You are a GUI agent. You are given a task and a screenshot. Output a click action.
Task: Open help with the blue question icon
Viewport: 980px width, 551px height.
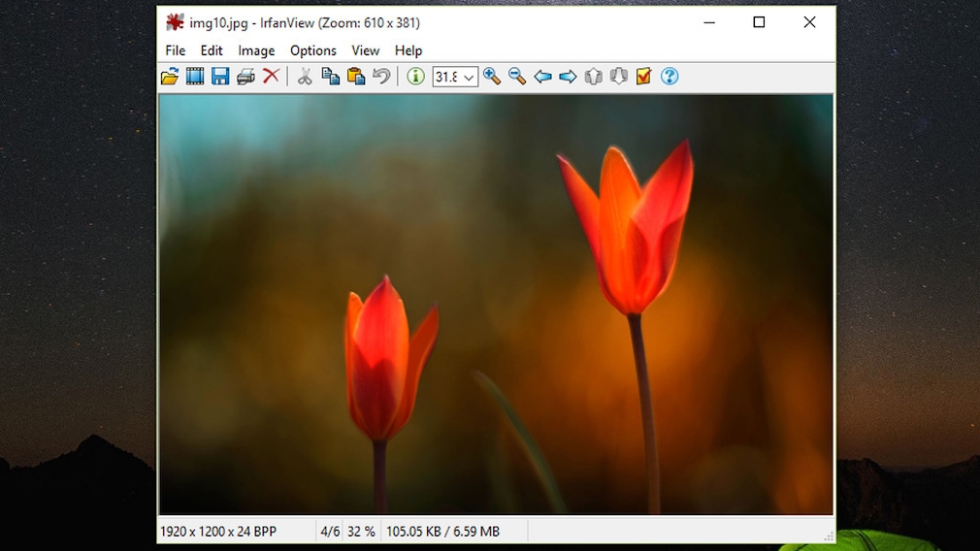670,77
